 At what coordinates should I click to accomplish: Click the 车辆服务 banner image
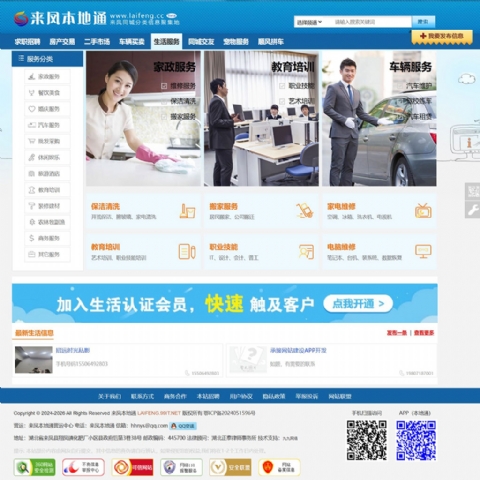(379, 118)
